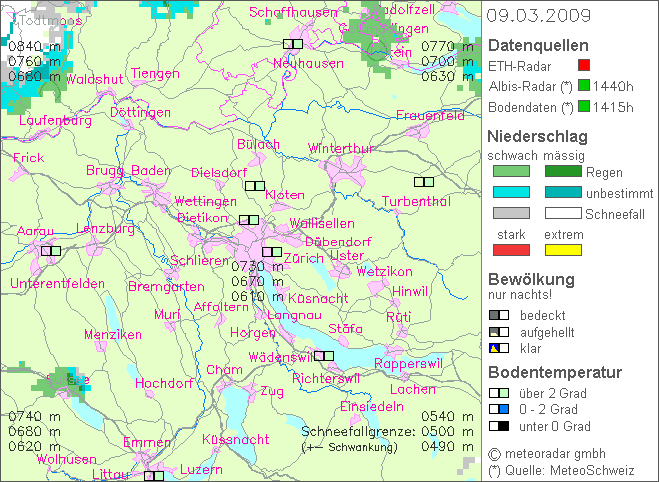Click the Emmen city label
The width and height of the screenshot is (659, 482).
tap(147, 442)
